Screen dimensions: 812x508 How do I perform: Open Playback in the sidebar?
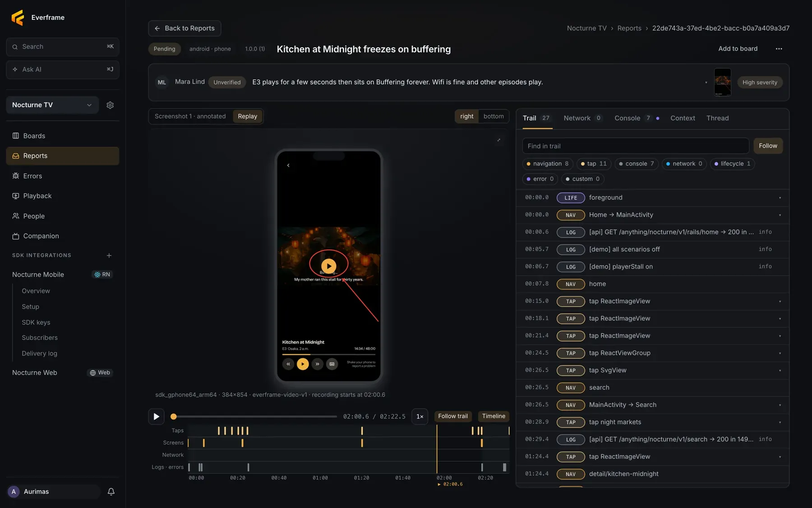pyautogui.click(x=63, y=196)
